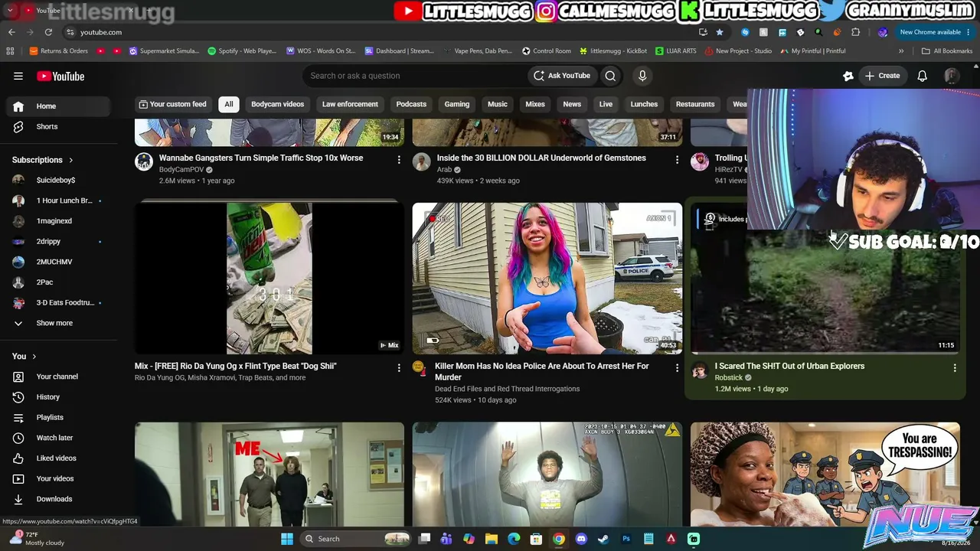Open Photoshop from the taskbar

tap(626, 539)
